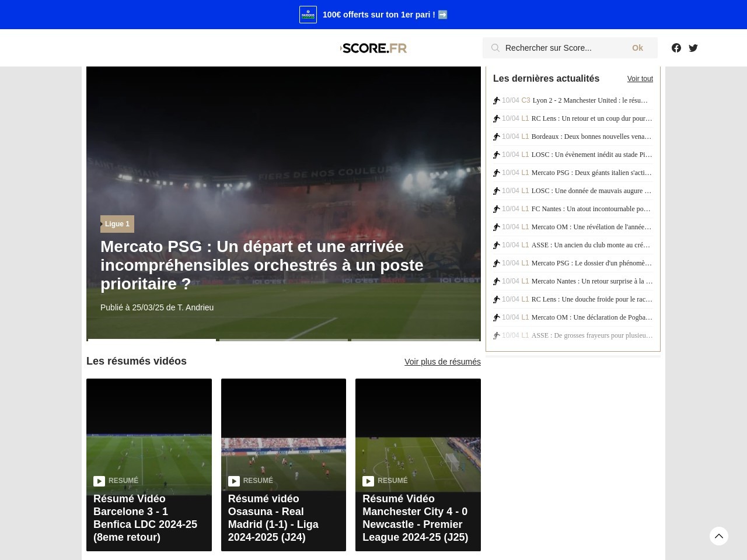Click the search magnifier icon
The height and width of the screenshot is (560, 747).
point(495,48)
